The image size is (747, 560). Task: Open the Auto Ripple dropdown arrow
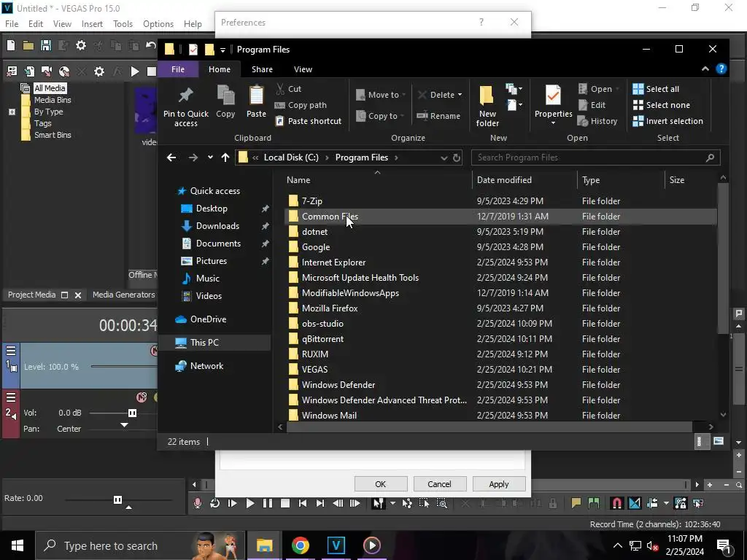click(666, 503)
